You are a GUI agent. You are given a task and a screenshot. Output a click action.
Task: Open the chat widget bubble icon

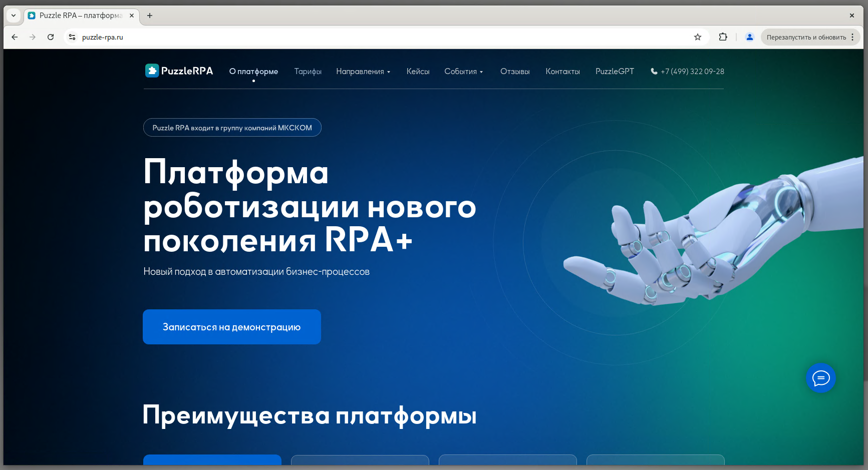pos(821,378)
